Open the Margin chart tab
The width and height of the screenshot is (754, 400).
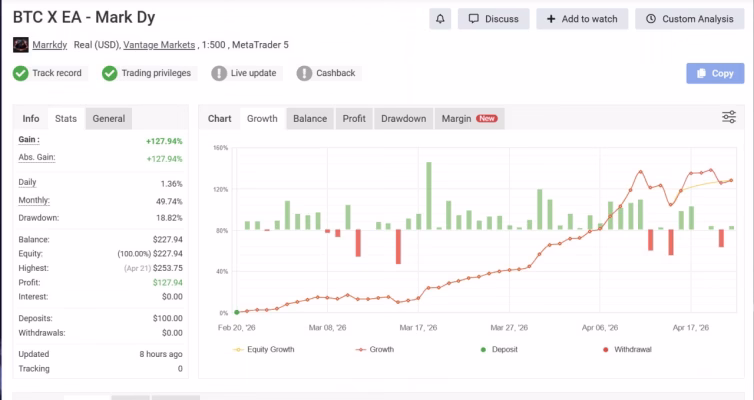pyautogui.click(x=469, y=118)
